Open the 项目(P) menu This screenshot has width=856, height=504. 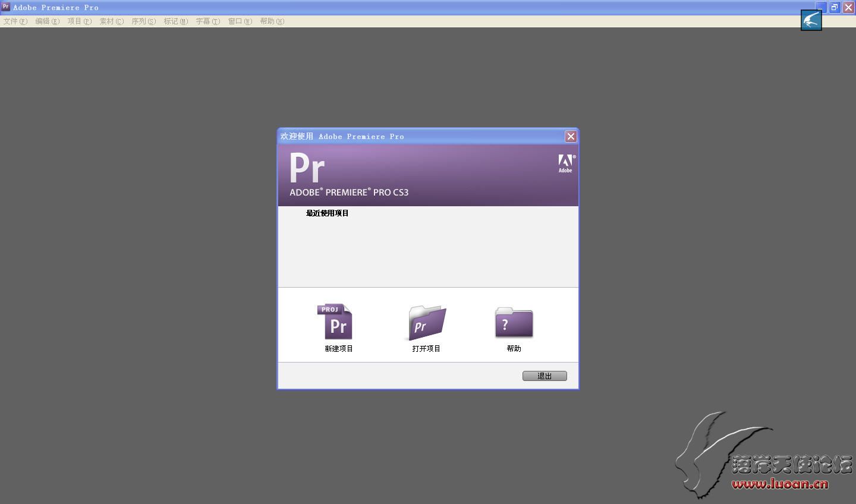click(x=80, y=21)
